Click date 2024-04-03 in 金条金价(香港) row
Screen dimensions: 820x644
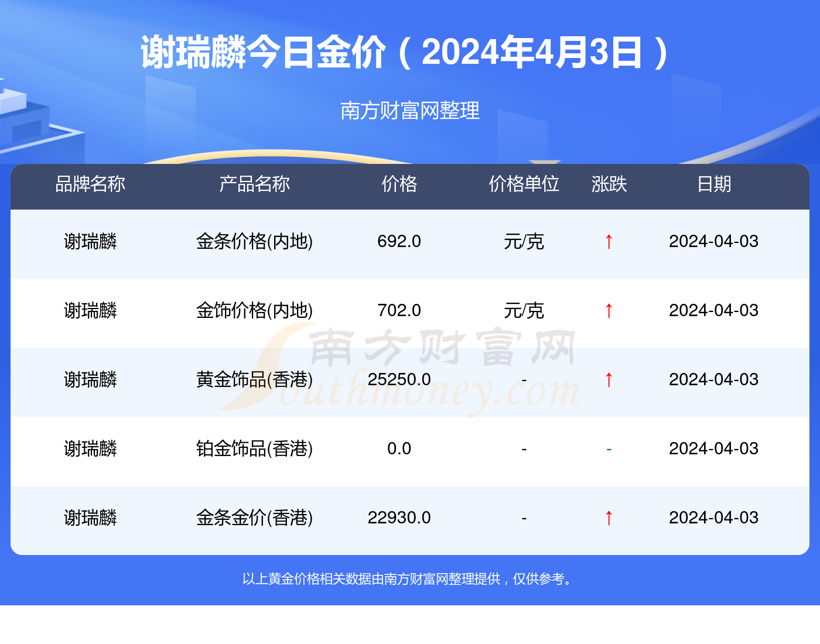tap(714, 518)
